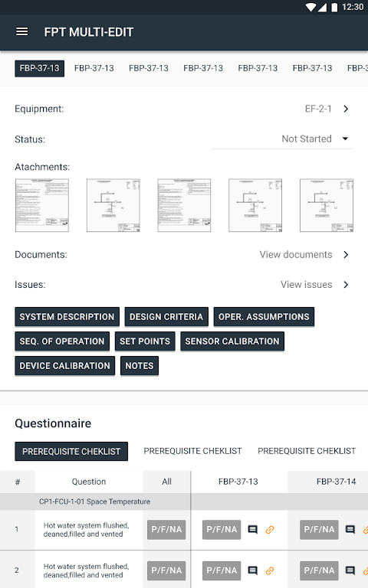The height and width of the screenshot is (588, 368).
Task: Open comment icon for question 1 FBP-37-13
Action: [253, 530]
